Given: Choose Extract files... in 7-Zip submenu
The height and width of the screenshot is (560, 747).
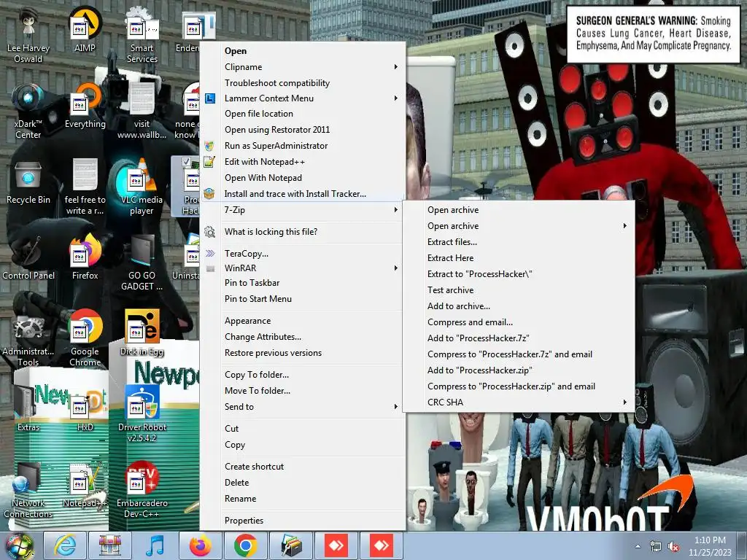Looking at the screenshot, I should coord(519,242).
